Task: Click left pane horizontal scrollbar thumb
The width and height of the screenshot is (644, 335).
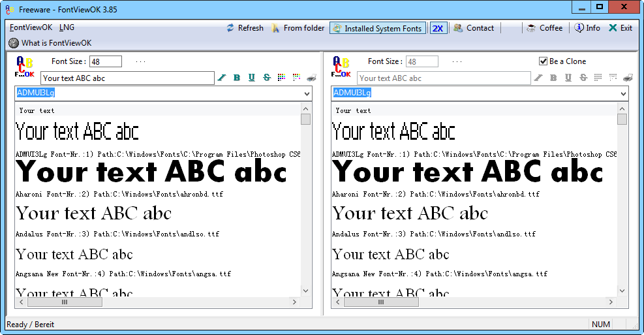Action: click(x=65, y=302)
